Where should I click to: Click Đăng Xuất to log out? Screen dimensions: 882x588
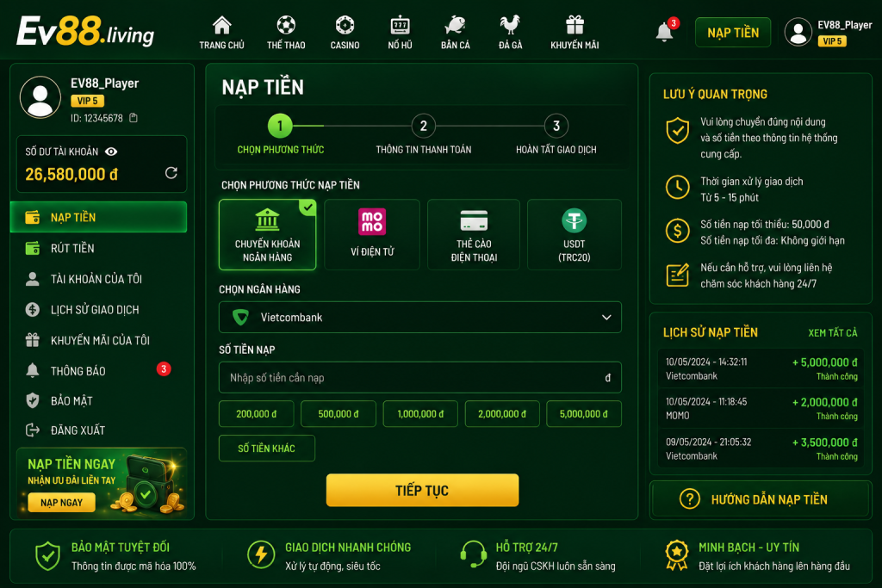click(98, 430)
